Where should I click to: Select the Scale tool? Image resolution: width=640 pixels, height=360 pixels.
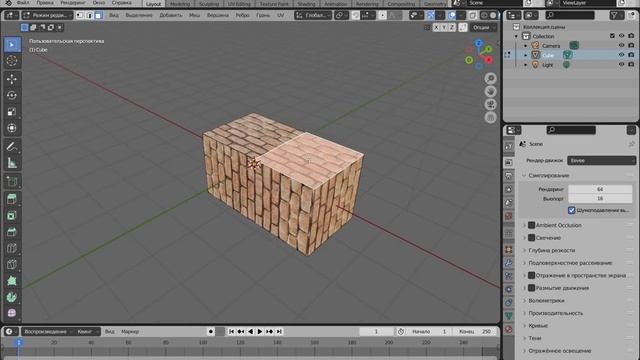[12, 111]
